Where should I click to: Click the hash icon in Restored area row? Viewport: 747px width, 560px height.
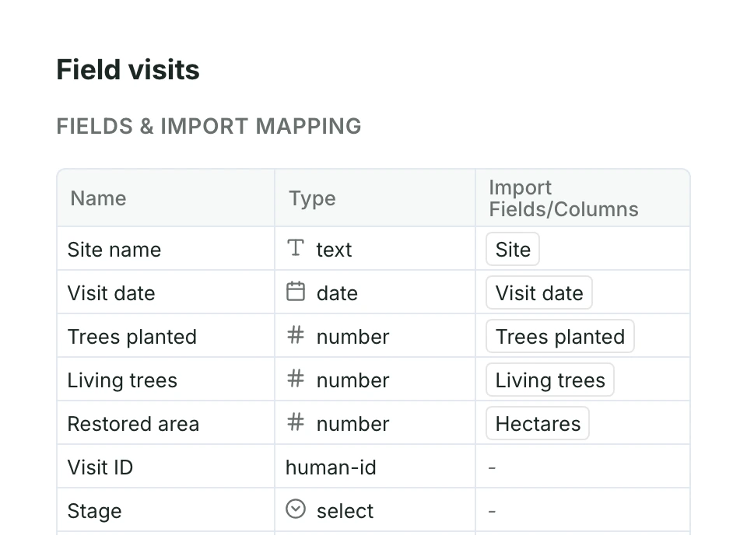coord(296,422)
